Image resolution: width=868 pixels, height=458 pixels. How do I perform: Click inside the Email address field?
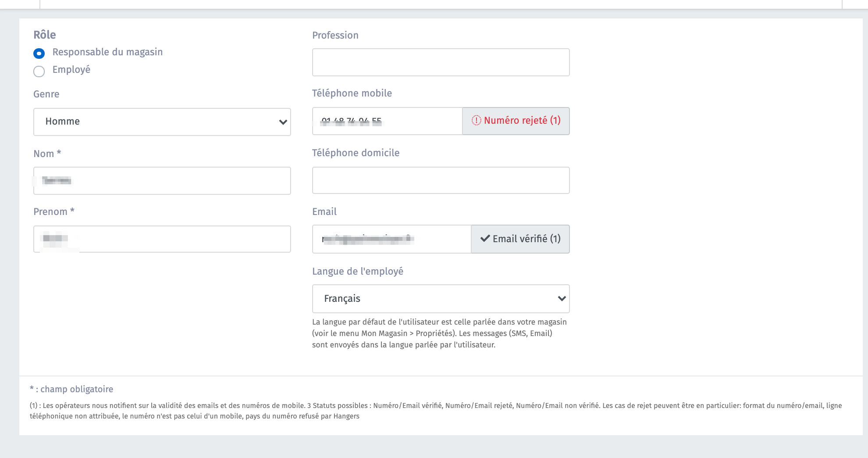(x=438, y=239)
